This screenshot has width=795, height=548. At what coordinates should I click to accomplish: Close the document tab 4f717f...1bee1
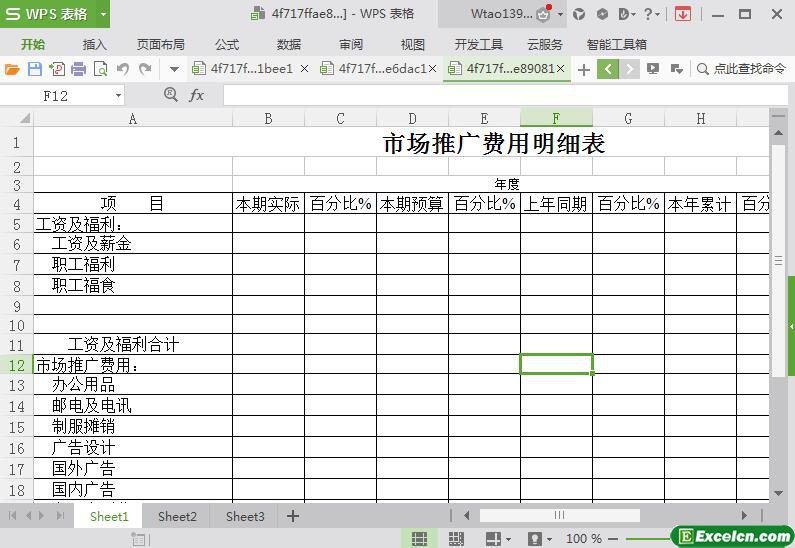point(304,68)
